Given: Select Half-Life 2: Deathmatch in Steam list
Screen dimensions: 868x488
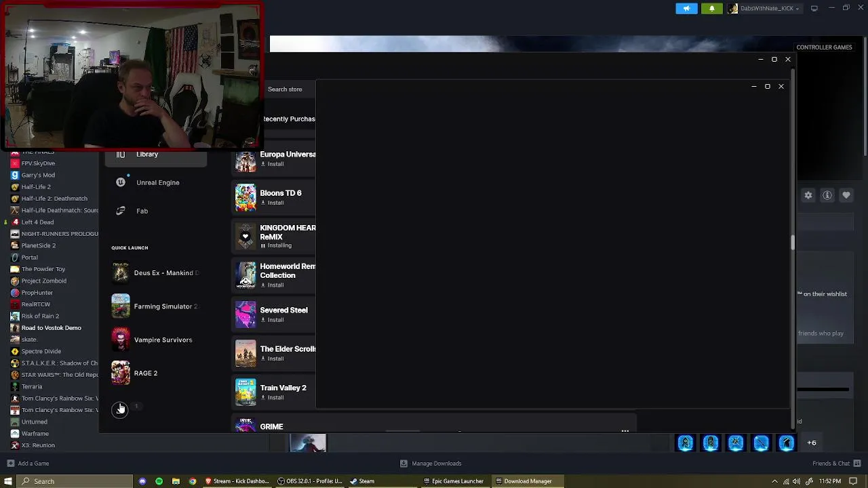Looking at the screenshot, I should [54, 199].
